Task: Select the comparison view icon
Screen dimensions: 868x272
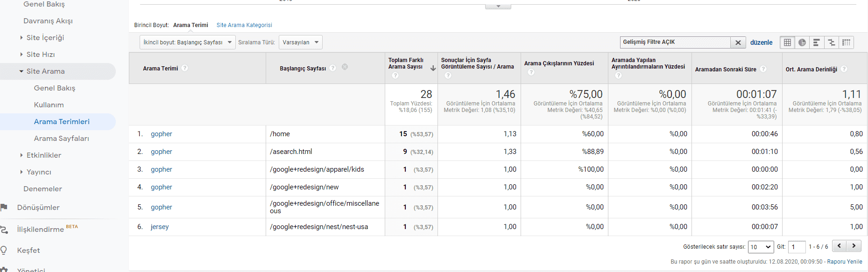Action: click(832, 42)
